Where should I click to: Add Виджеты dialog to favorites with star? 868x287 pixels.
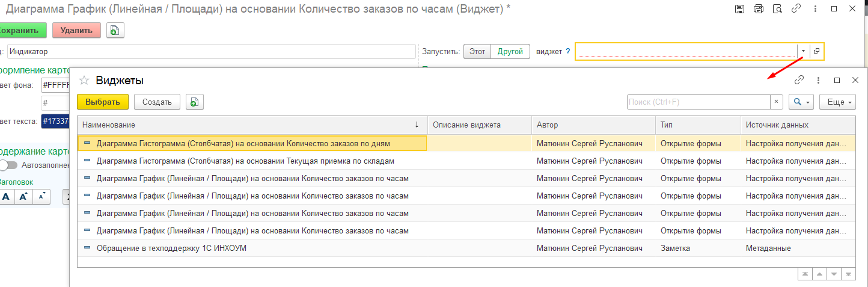84,80
